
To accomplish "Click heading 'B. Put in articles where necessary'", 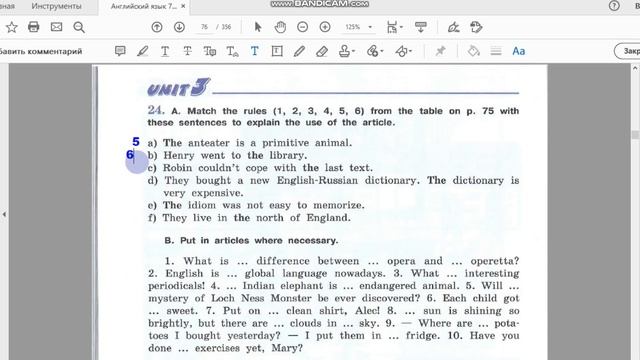I will pos(251,240).
